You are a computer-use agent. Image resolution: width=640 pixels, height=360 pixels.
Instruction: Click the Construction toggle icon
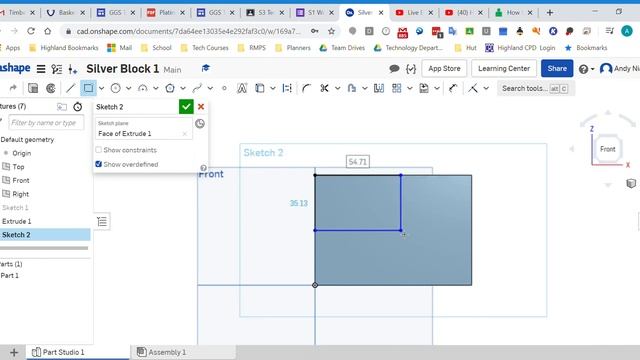click(51, 88)
